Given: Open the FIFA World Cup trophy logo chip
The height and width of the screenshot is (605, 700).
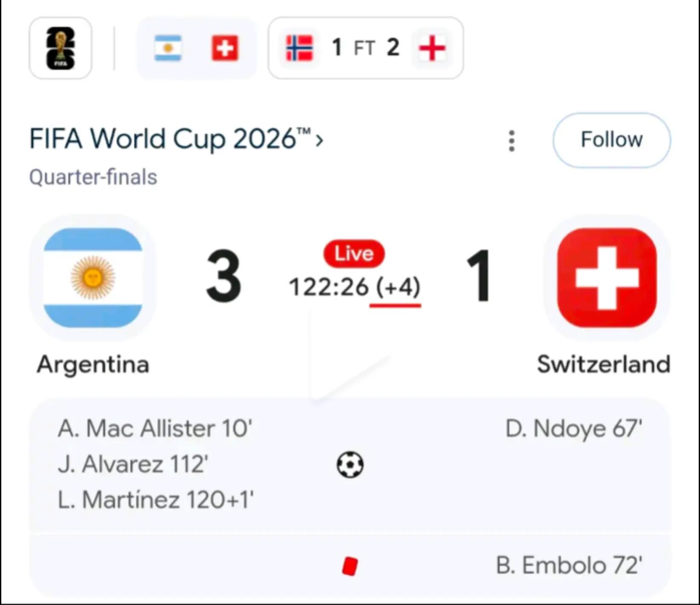Looking at the screenshot, I should click(60, 48).
